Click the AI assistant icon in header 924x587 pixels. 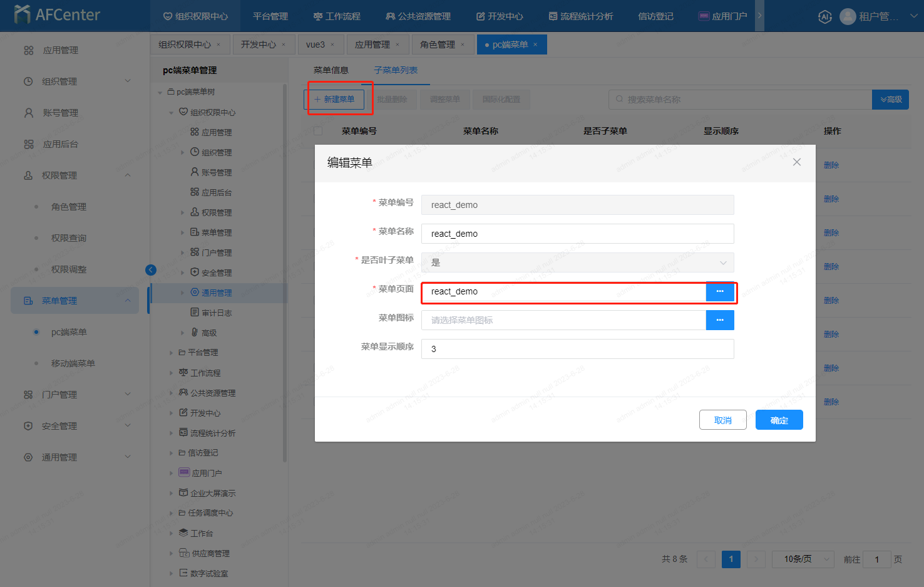tap(824, 17)
